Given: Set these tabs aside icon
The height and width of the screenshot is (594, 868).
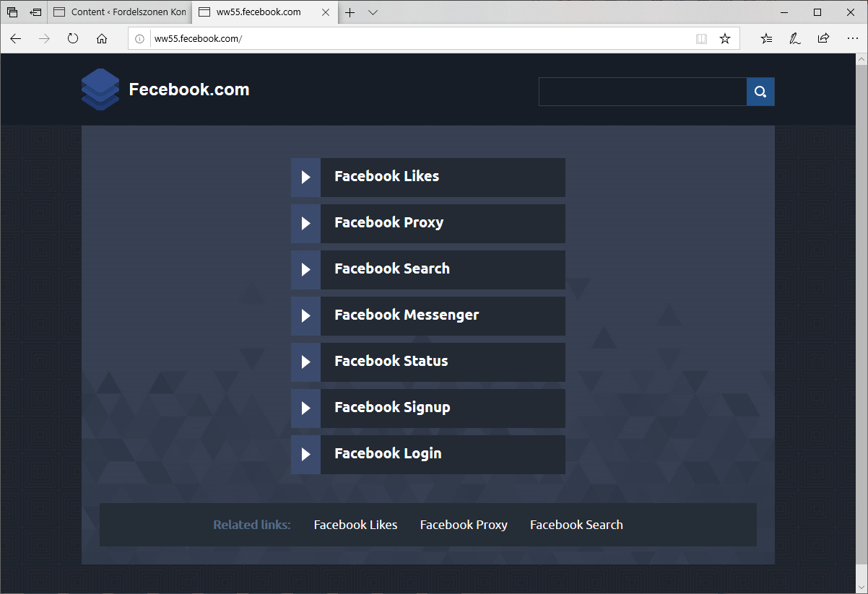Looking at the screenshot, I should tap(35, 12).
